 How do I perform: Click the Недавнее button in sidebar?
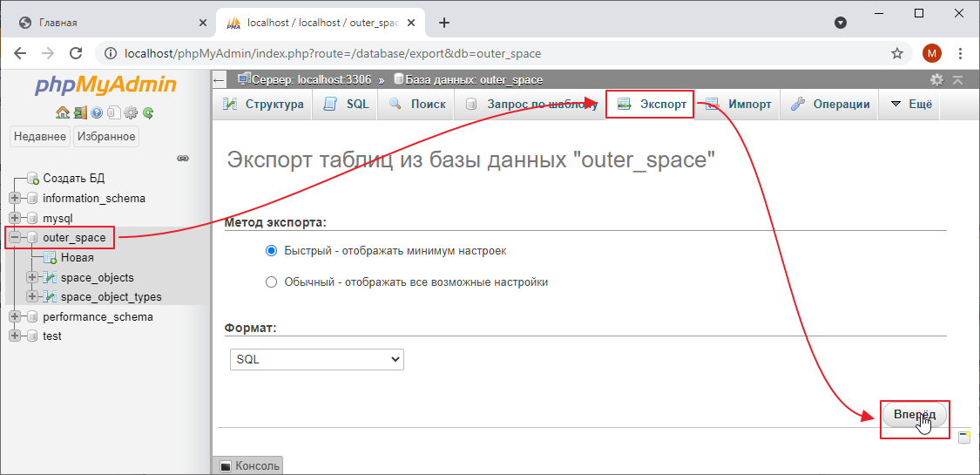(x=40, y=137)
